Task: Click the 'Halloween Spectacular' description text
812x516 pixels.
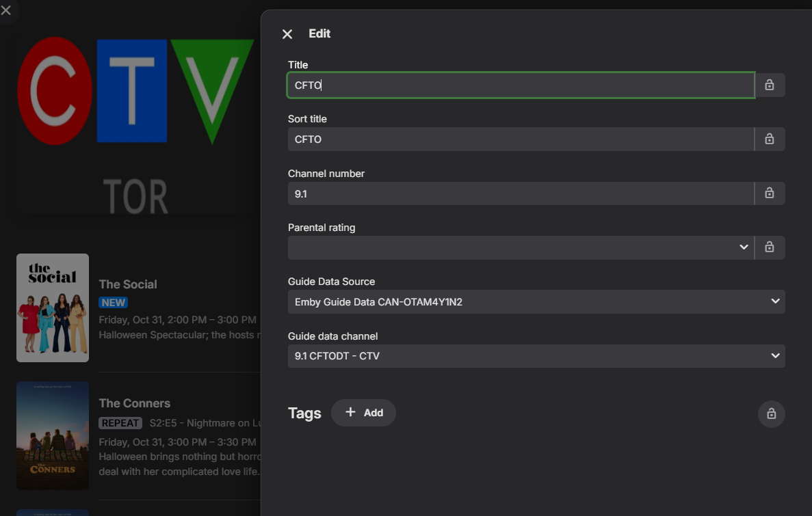Action: 179,335
